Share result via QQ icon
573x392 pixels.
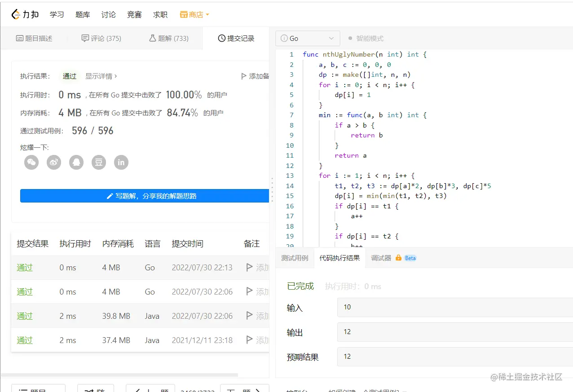click(x=76, y=162)
